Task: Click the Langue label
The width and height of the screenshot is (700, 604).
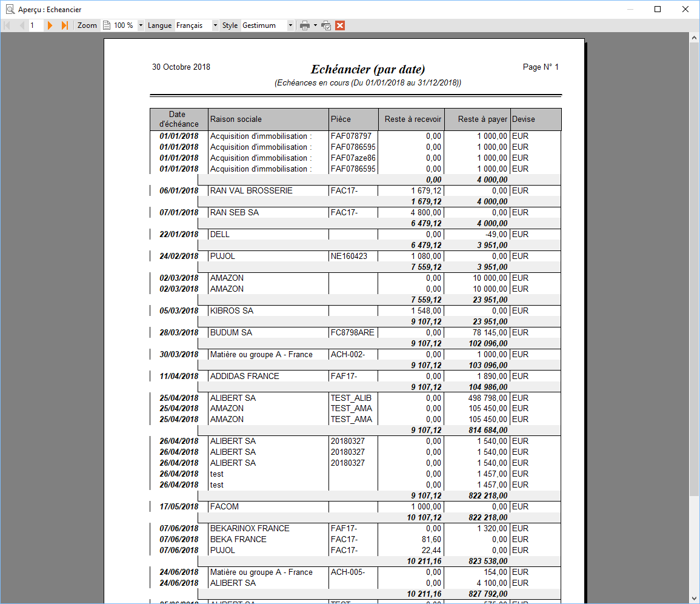Action: coord(159,25)
